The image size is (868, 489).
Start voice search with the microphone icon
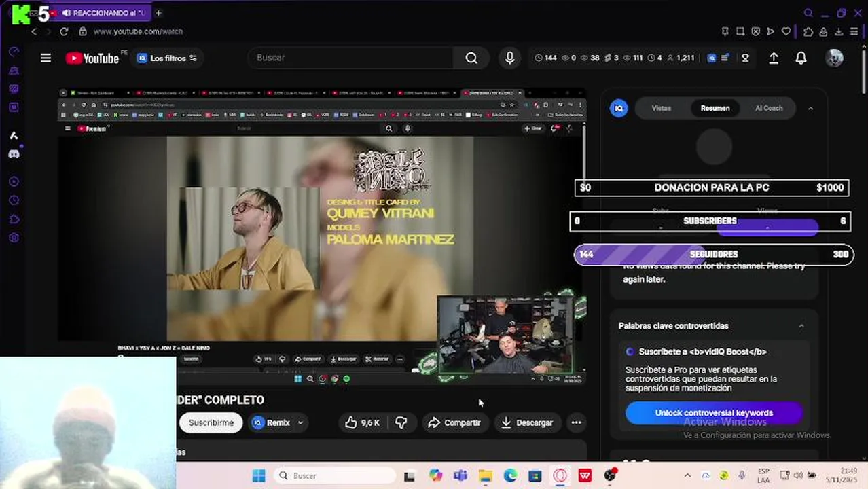click(x=510, y=58)
